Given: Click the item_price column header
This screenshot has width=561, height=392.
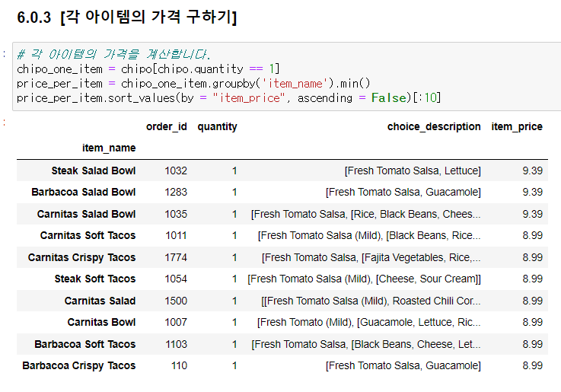Looking at the screenshot, I should [x=517, y=126].
